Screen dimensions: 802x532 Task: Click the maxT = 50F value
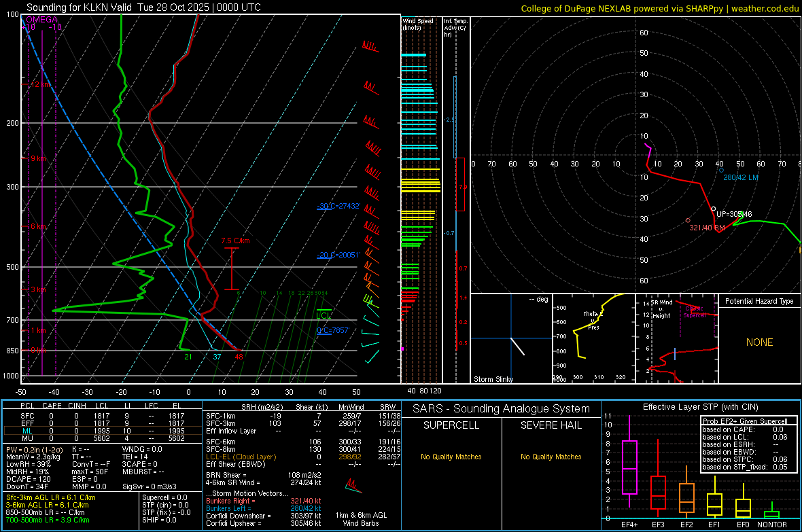[x=90, y=472]
